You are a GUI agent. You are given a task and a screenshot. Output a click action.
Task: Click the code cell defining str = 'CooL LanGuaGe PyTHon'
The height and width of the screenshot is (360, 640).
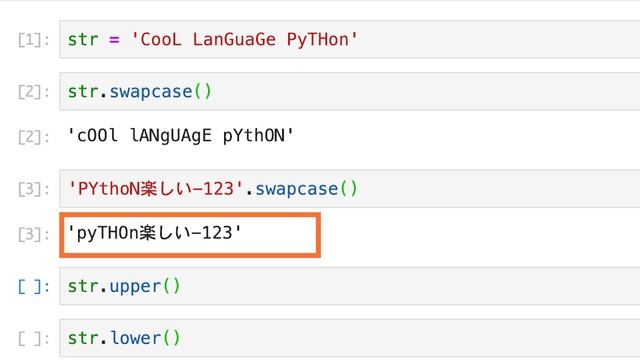click(350, 40)
